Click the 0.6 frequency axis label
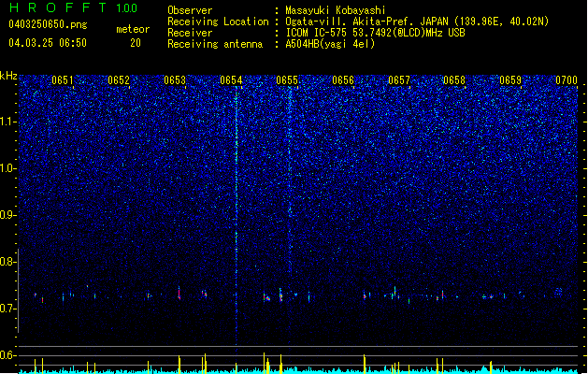The width and height of the screenshot is (588, 374). pyautogui.click(x=7, y=355)
